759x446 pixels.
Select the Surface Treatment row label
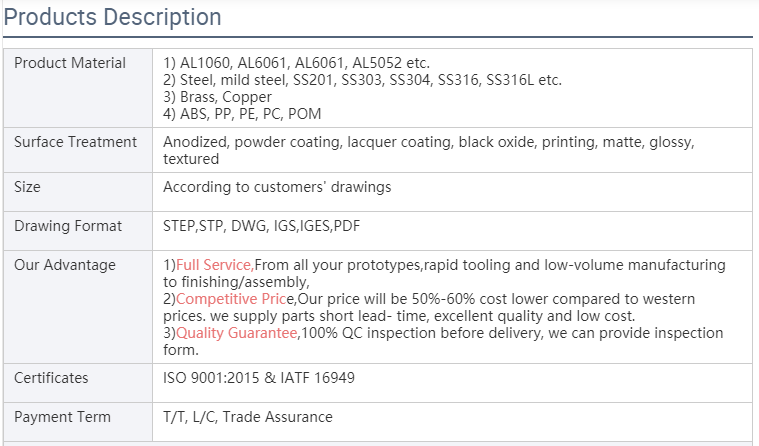[x=76, y=142]
